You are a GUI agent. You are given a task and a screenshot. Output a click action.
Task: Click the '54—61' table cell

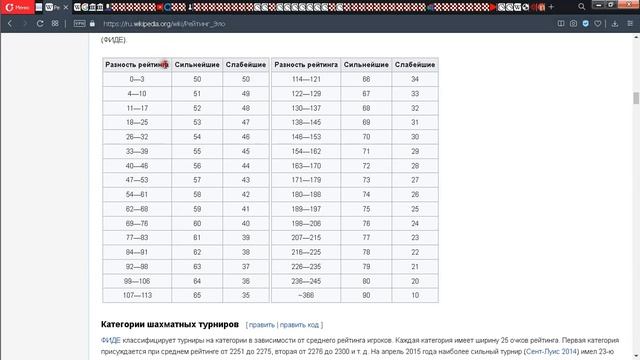tap(137, 195)
